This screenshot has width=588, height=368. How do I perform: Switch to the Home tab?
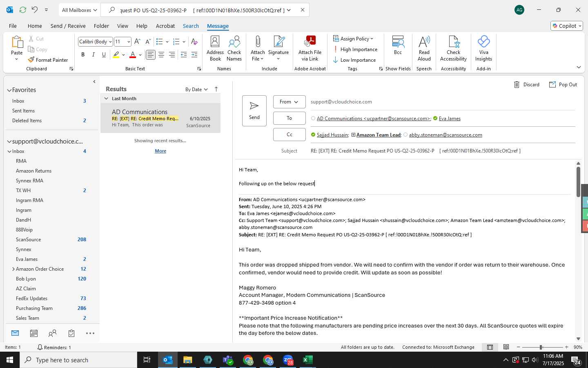pos(35,26)
